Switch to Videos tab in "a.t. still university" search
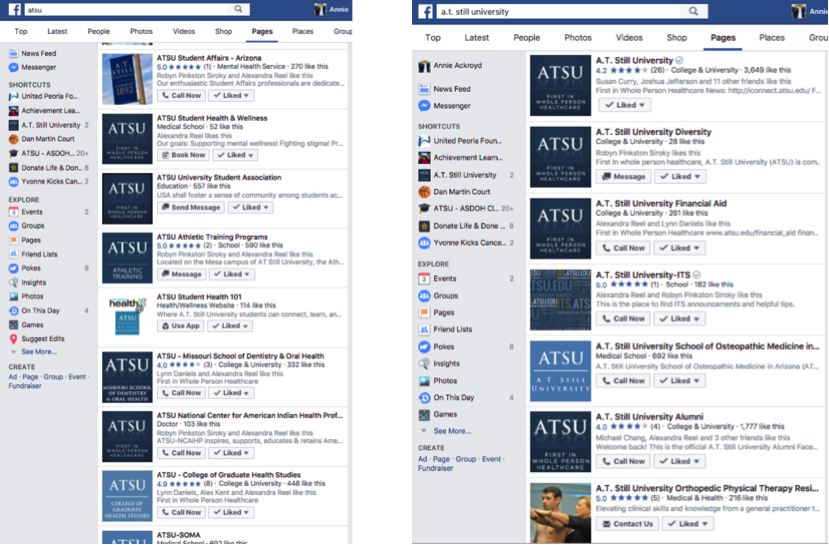 click(629, 38)
